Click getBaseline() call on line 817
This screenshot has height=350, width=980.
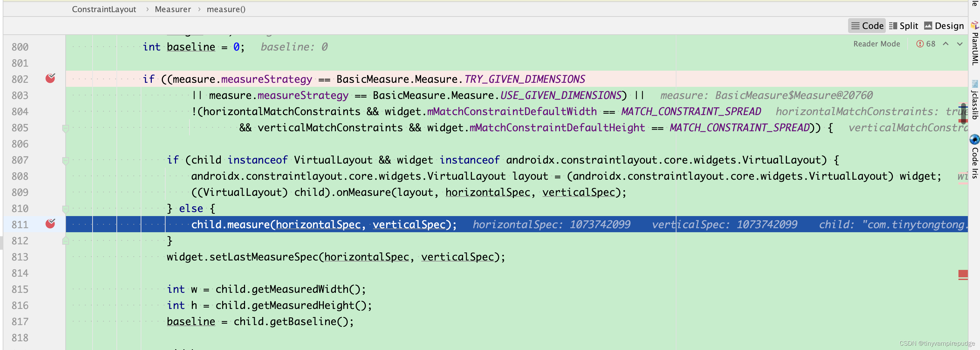point(309,321)
